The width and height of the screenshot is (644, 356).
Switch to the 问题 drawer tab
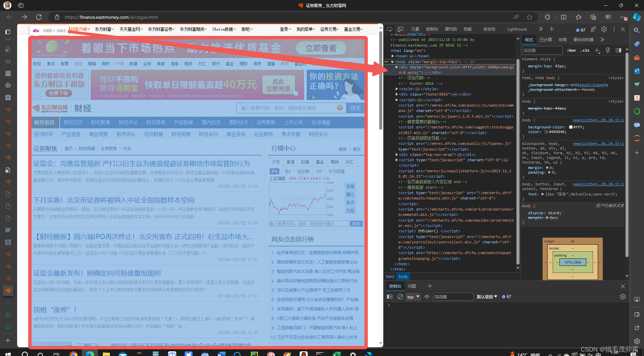(412, 286)
